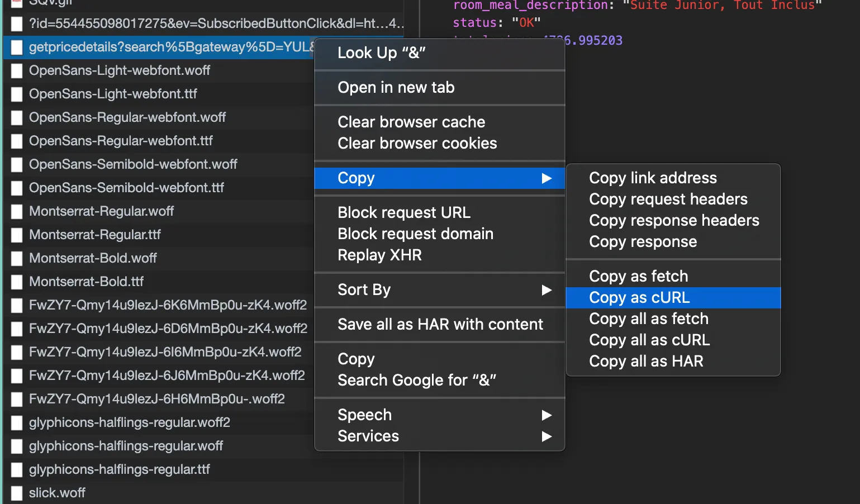Select Clear browser cache
Viewport: 860px width, 504px height.
point(439,122)
